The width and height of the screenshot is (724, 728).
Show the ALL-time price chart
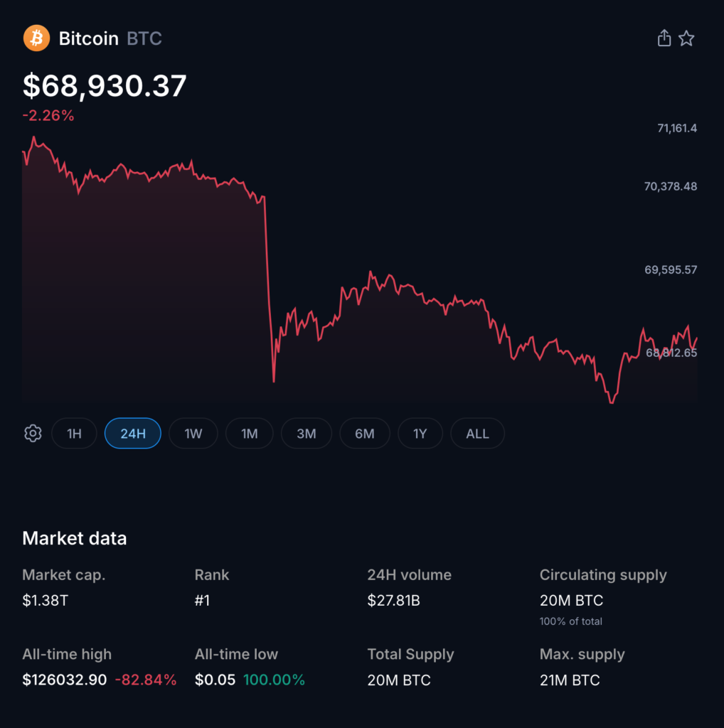[x=477, y=433]
